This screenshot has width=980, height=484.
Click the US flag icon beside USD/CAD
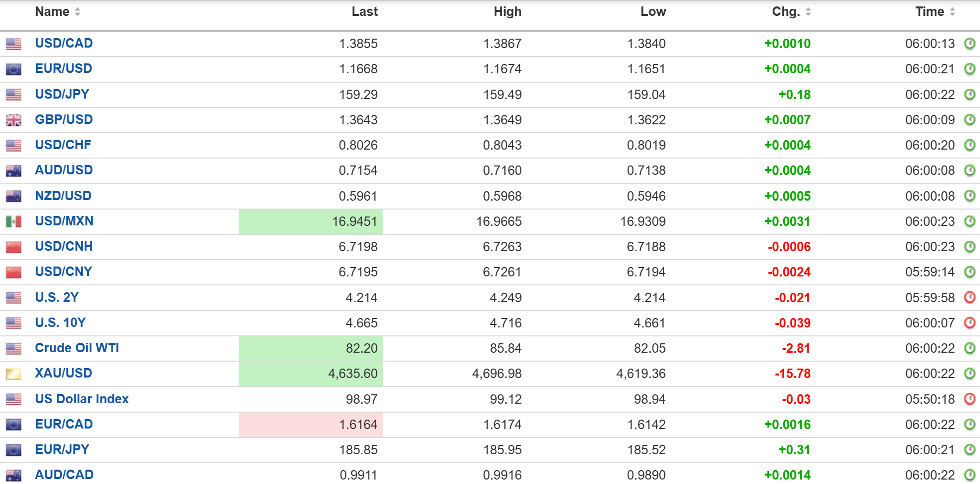[x=13, y=44]
